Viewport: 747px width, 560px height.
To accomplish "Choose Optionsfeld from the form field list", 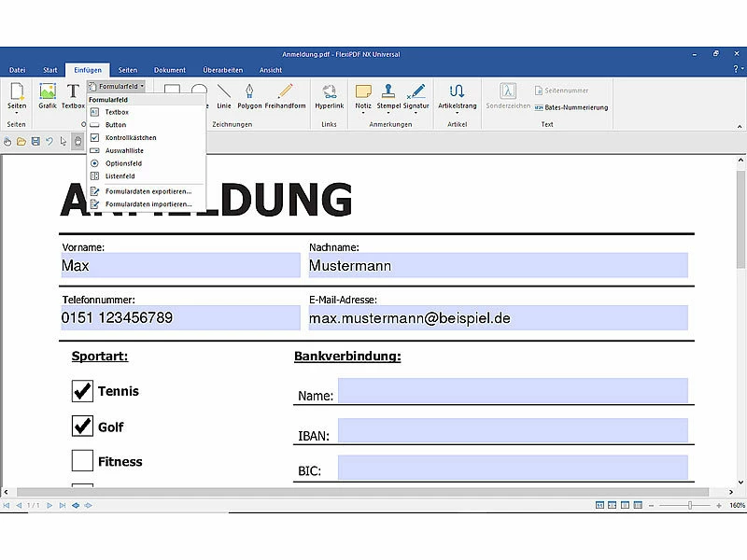I will point(123,163).
